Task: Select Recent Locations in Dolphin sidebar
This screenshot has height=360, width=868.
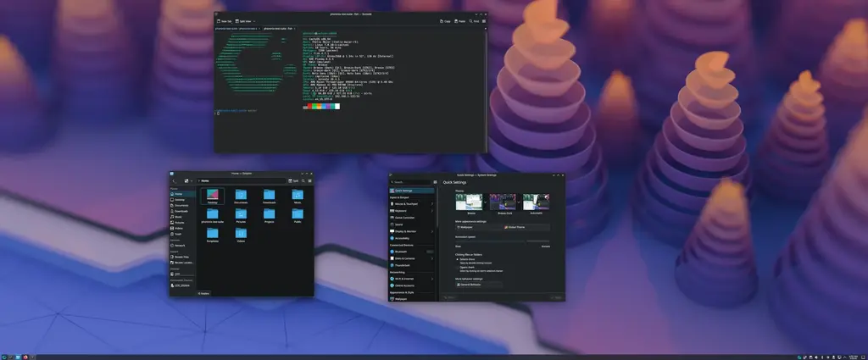Action: pyautogui.click(x=182, y=263)
